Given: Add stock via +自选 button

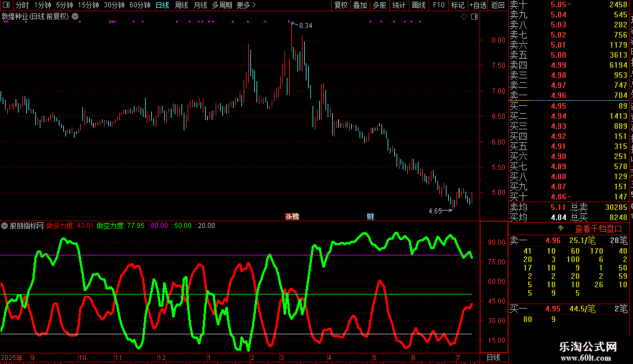Looking at the screenshot, I should (478, 5).
